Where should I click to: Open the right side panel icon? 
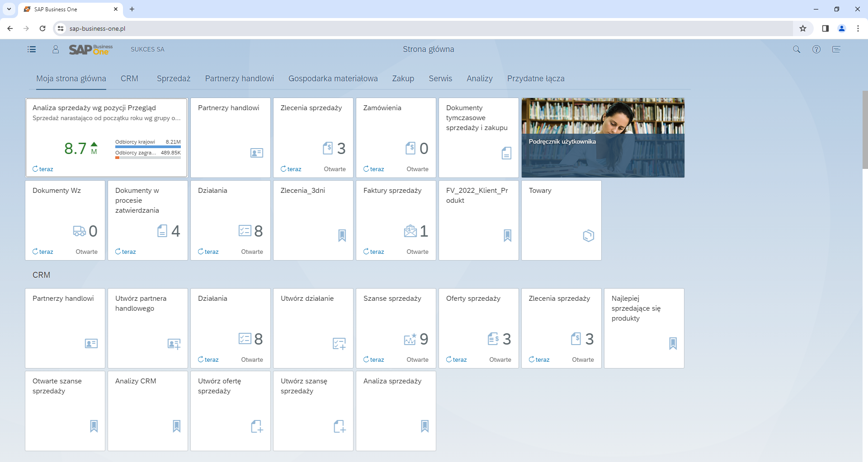[836, 49]
